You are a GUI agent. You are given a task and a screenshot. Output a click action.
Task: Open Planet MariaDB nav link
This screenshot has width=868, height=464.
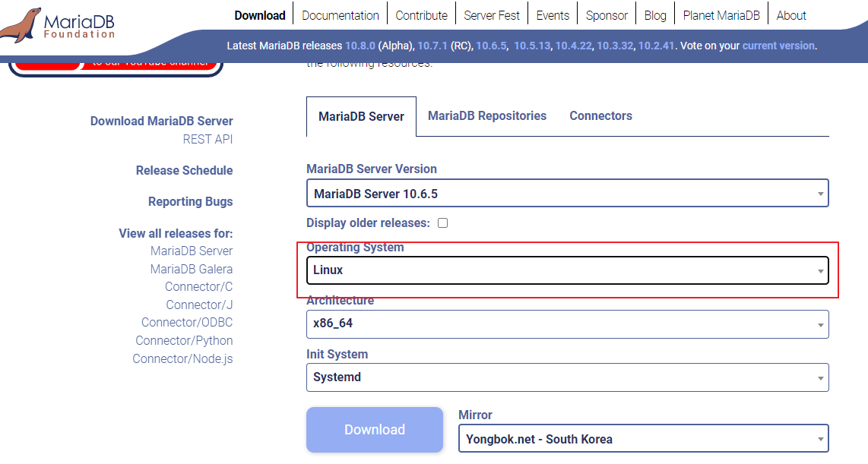pyautogui.click(x=721, y=15)
